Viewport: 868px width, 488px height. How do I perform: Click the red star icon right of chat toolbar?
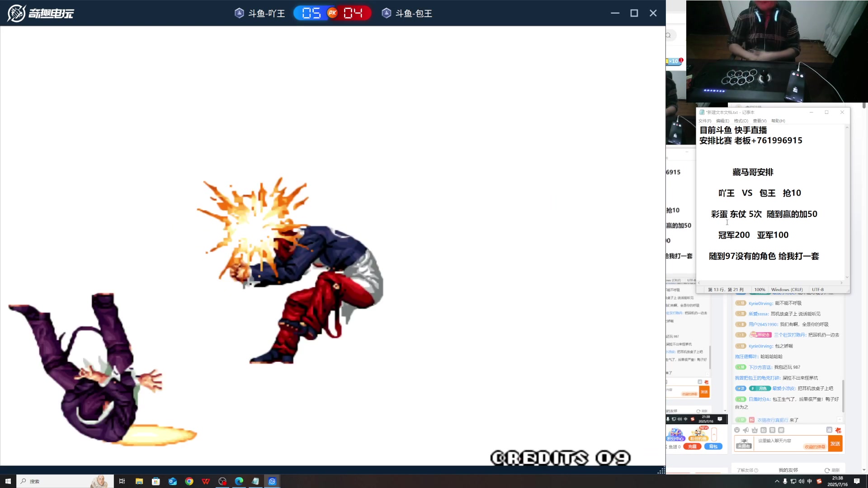tap(839, 430)
